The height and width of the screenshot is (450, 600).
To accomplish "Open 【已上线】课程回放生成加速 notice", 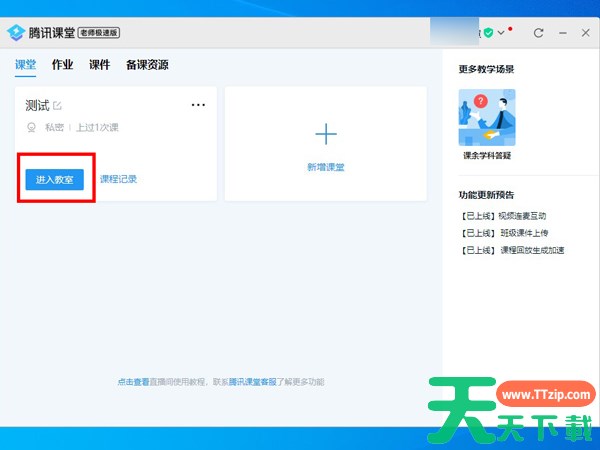I will [513, 250].
